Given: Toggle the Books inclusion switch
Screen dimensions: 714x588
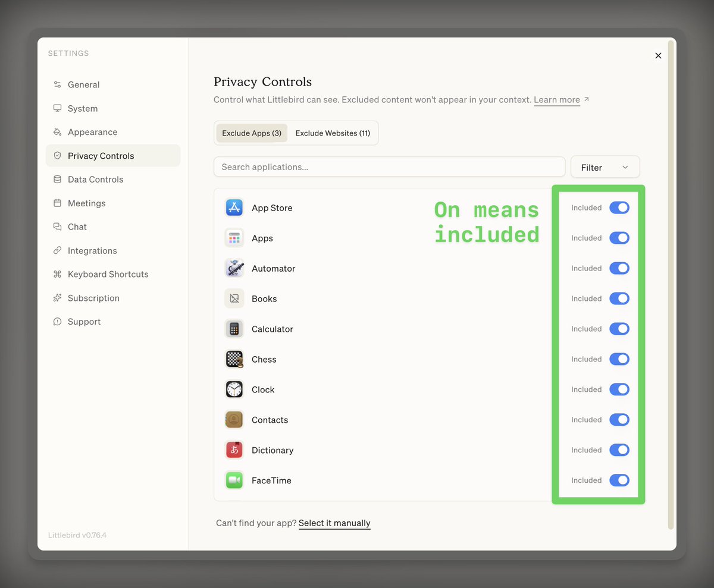Looking at the screenshot, I should pyautogui.click(x=619, y=298).
